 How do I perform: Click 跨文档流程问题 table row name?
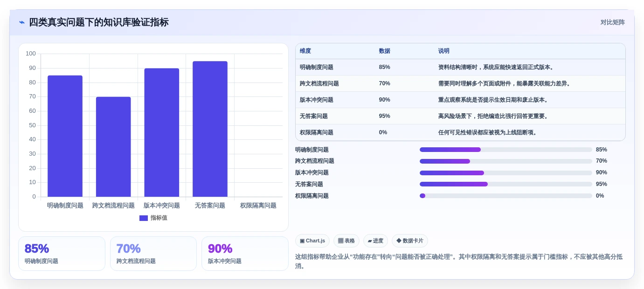pos(319,83)
